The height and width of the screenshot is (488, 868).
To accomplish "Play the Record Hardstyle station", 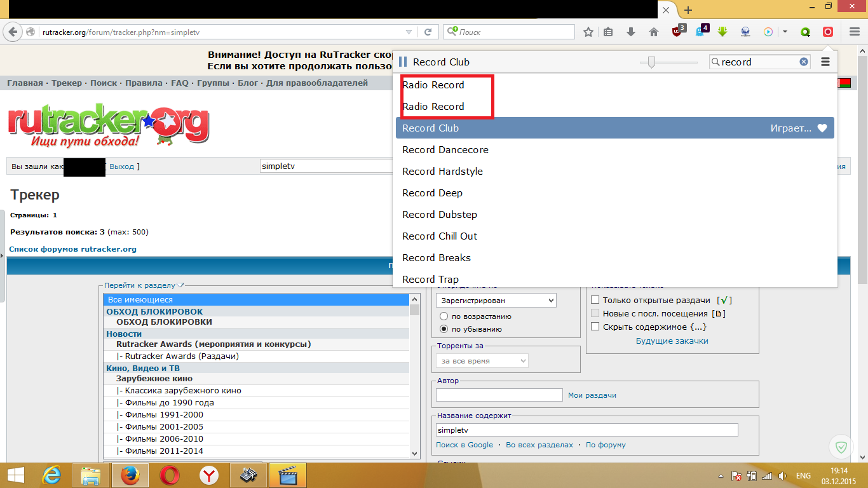I will [614, 172].
